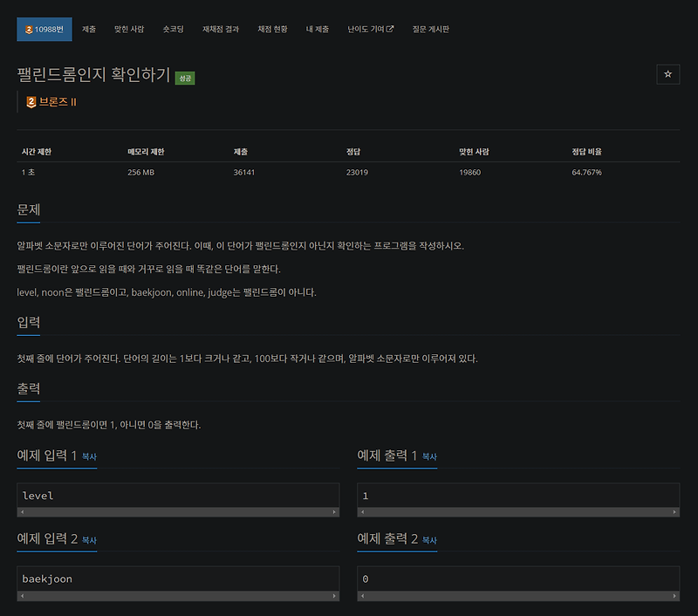Viewport: 698px width, 616px height.
Task: Click the scrollbar under the level example box
Action: tap(178, 511)
